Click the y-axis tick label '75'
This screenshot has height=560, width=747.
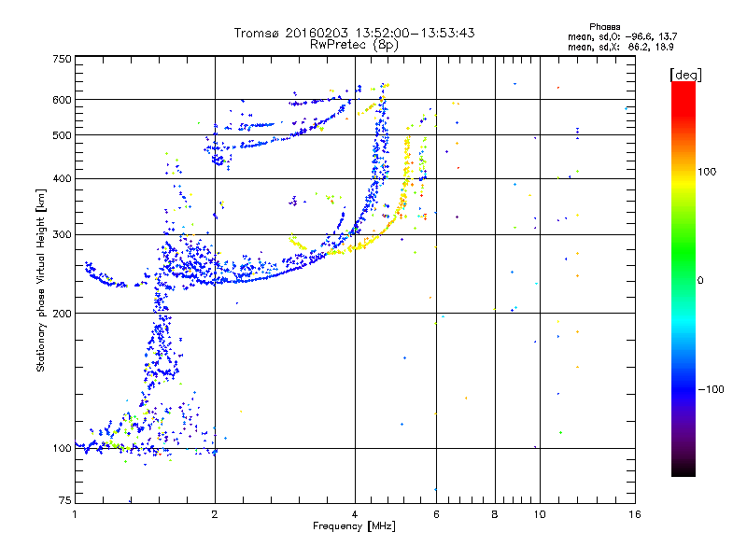pos(65,500)
